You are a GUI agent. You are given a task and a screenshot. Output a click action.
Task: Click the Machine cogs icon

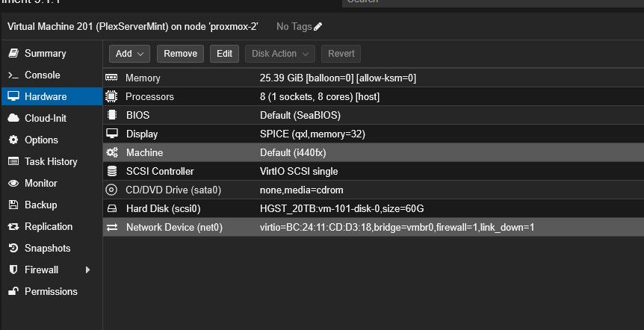coord(112,152)
